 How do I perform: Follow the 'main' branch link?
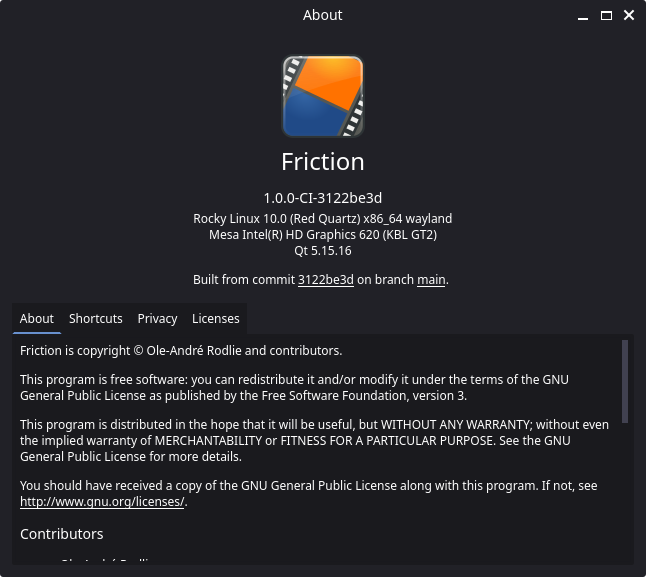coord(431,280)
